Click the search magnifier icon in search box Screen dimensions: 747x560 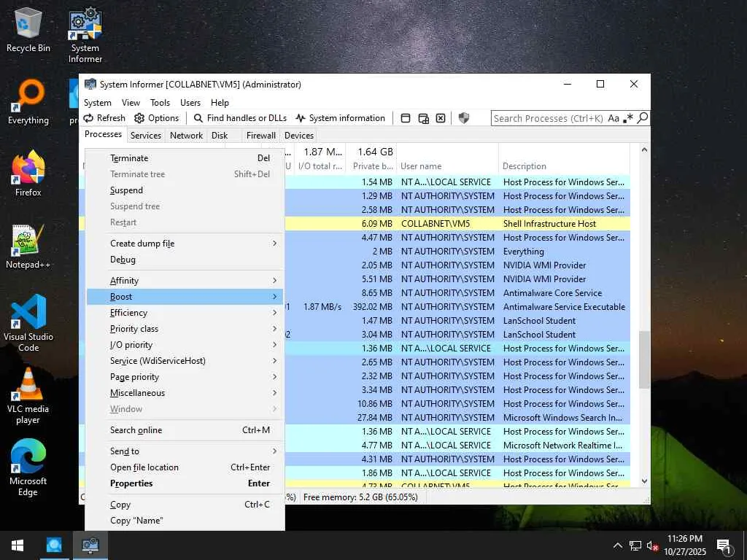coord(642,117)
